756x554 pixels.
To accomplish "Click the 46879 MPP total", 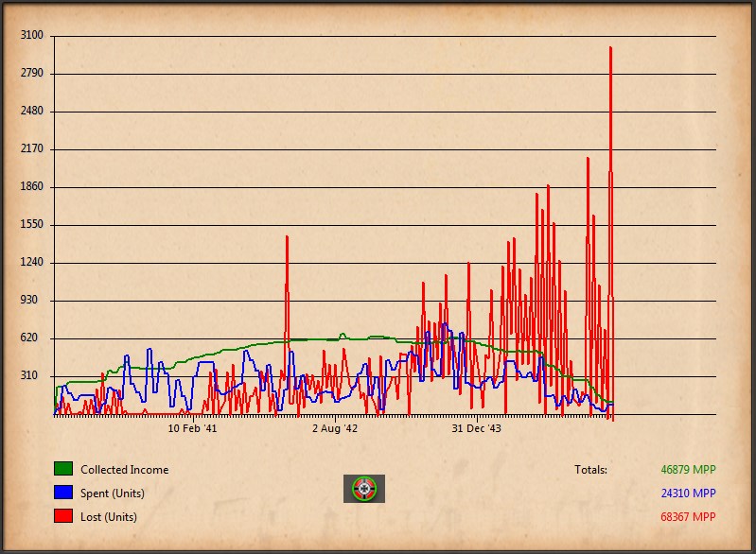I will [688, 470].
